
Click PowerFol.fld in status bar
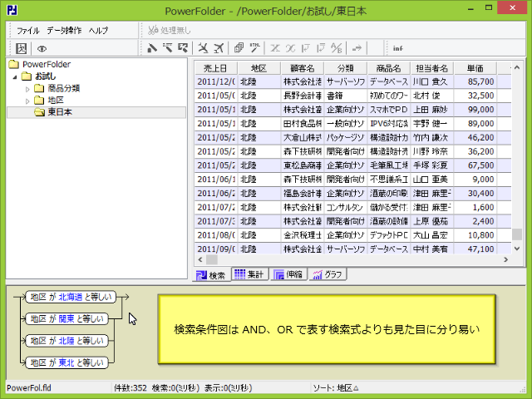point(29,388)
